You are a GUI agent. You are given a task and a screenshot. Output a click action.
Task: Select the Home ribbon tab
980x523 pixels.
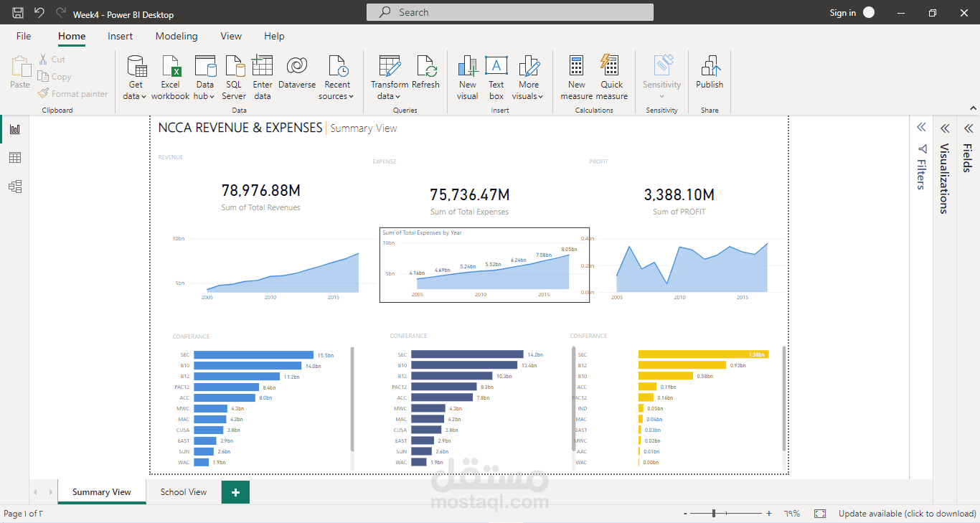coord(72,36)
